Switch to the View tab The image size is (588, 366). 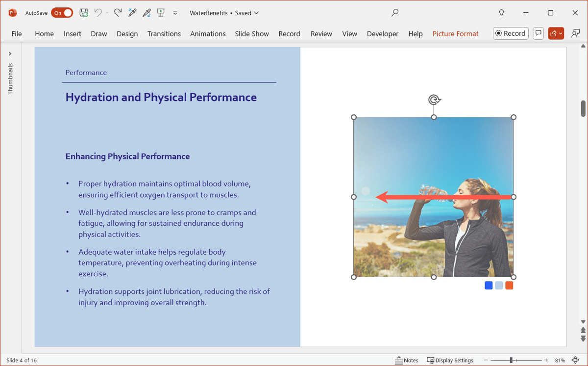point(350,34)
